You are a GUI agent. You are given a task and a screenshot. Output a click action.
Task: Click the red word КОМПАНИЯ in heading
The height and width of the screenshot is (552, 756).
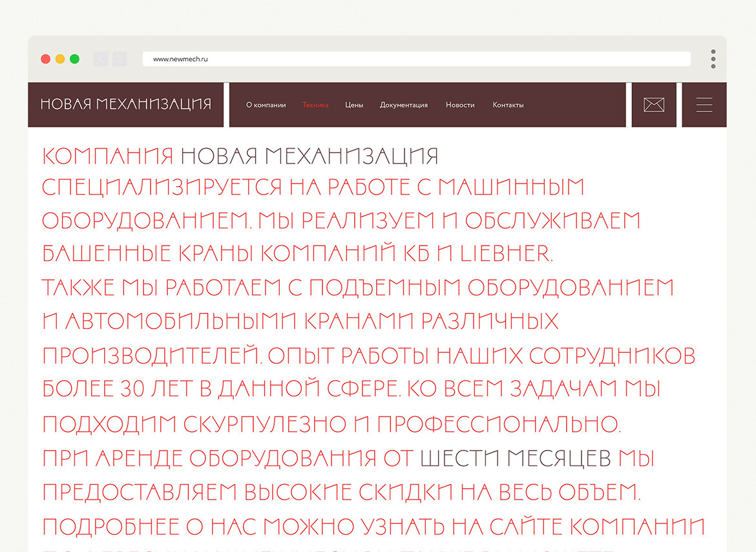(x=107, y=156)
